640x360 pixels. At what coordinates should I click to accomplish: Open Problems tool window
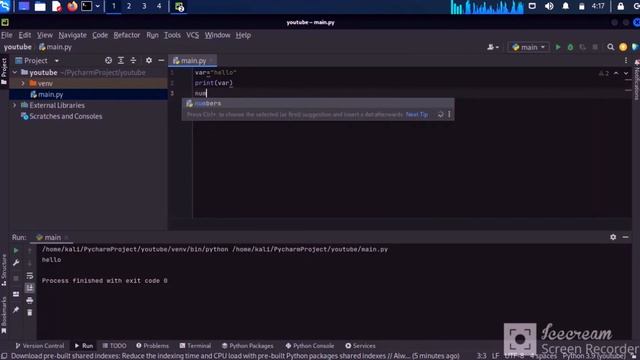[x=152, y=346]
